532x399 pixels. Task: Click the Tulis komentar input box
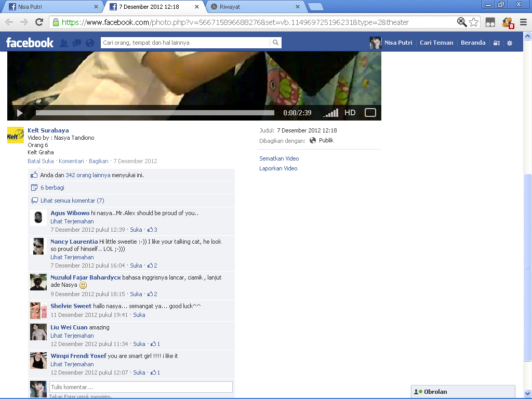pos(141,387)
